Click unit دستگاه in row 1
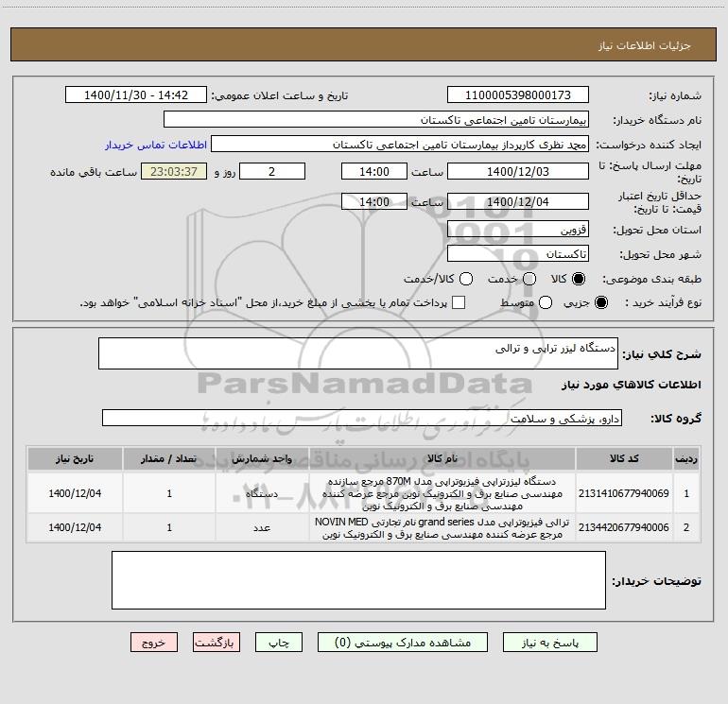 pos(262,493)
